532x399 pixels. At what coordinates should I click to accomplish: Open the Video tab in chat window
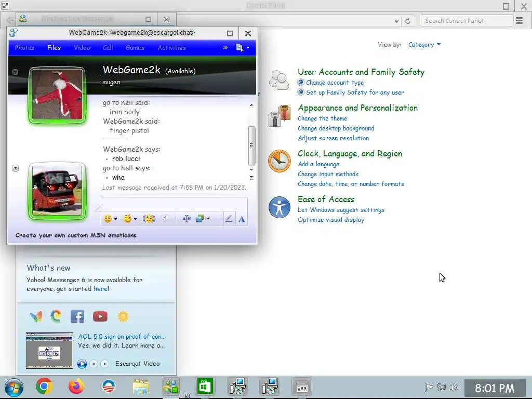click(82, 48)
